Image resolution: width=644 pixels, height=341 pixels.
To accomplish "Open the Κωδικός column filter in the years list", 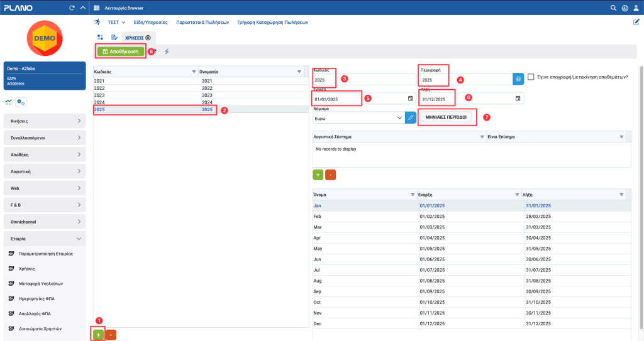I will pos(194,72).
